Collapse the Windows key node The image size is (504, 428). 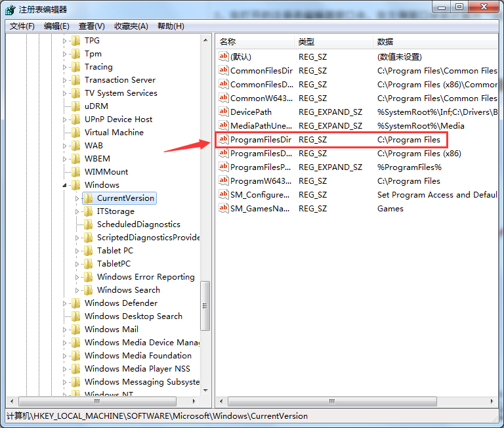(64, 185)
